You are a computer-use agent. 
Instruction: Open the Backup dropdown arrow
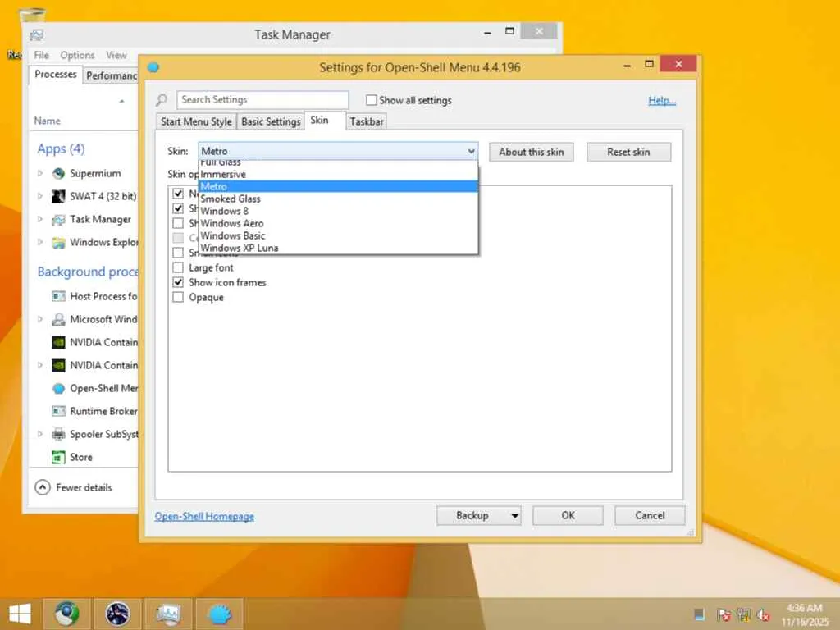514,516
